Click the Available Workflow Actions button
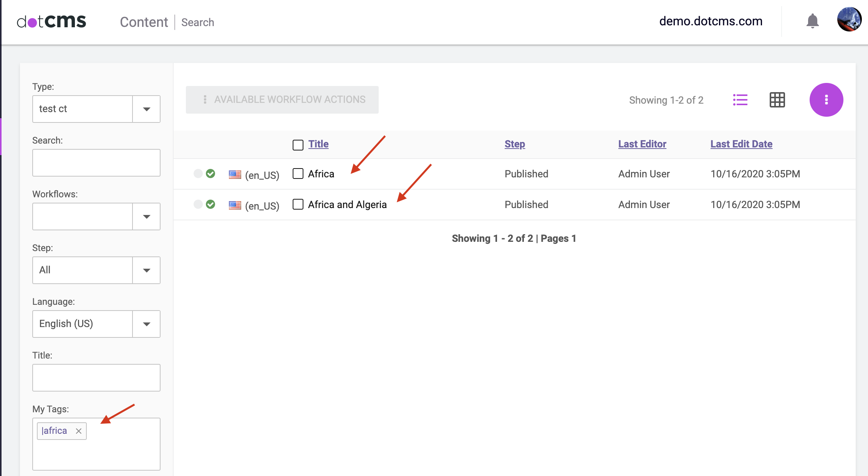Image resolution: width=868 pixels, height=476 pixels. [x=282, y=99]
